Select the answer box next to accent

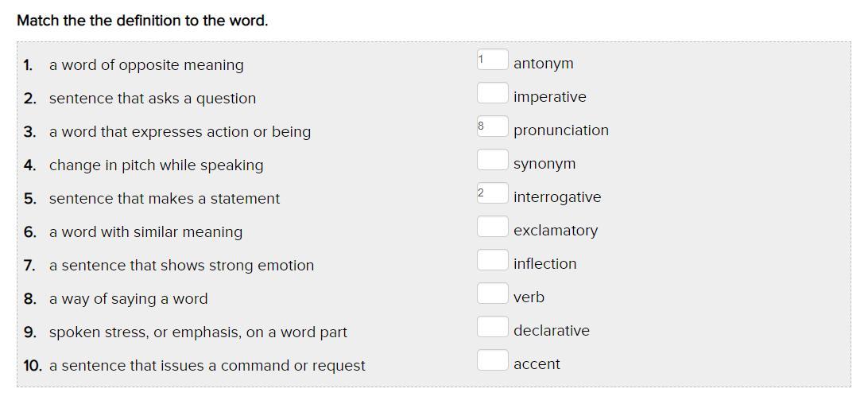(x=492, y=361)
